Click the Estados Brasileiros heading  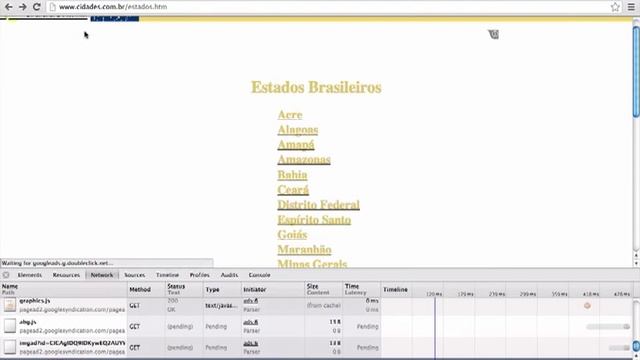tap(316, 87)
